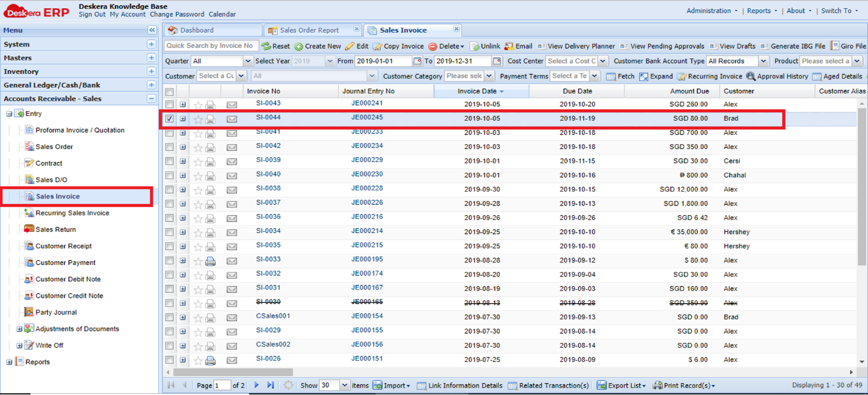Open the About menu
This screenshot has height=395, width=868.
(x=799, y=11)
